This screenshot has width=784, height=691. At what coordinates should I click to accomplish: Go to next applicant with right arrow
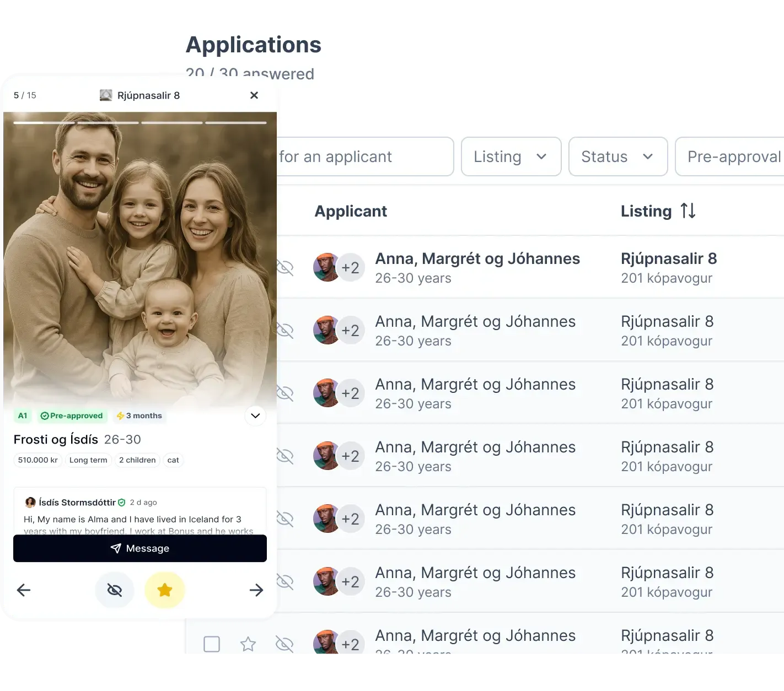click(256, 590)
